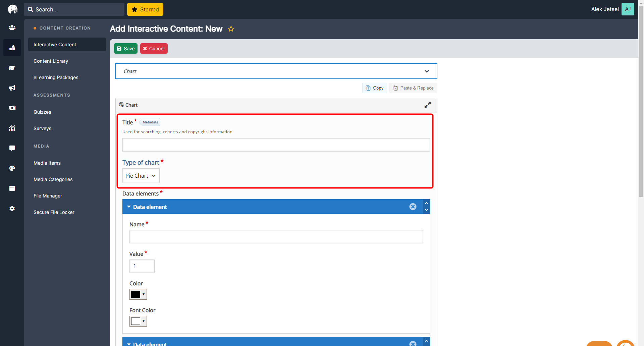Click the app logo in top-left corner

coord(12,9)
